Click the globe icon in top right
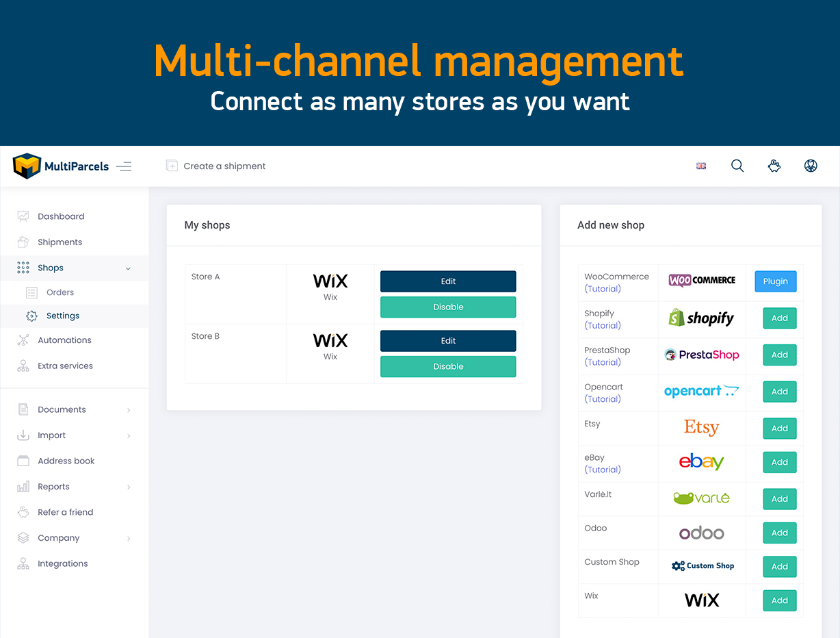Image resolution: width=840 pixels, height=638 pixels. (x=811, y=166)
